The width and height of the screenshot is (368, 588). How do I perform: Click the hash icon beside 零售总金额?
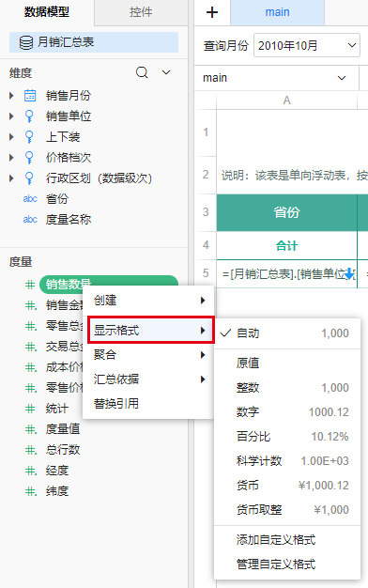tap(31, 326)
